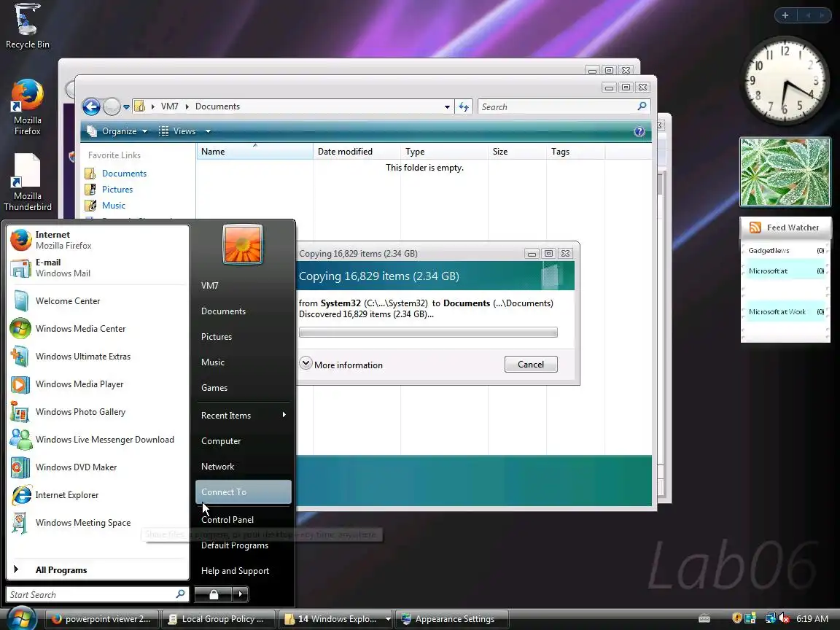Expand All Programs list
This screenshot has height=630, width=840.
tap(98, 570)
